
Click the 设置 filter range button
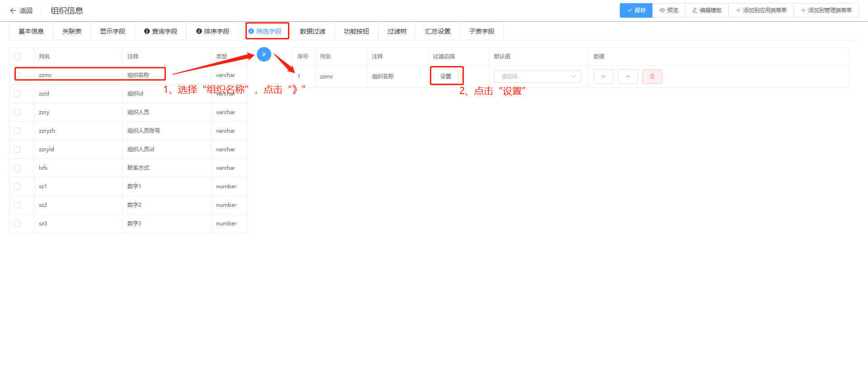click(446, 76)
